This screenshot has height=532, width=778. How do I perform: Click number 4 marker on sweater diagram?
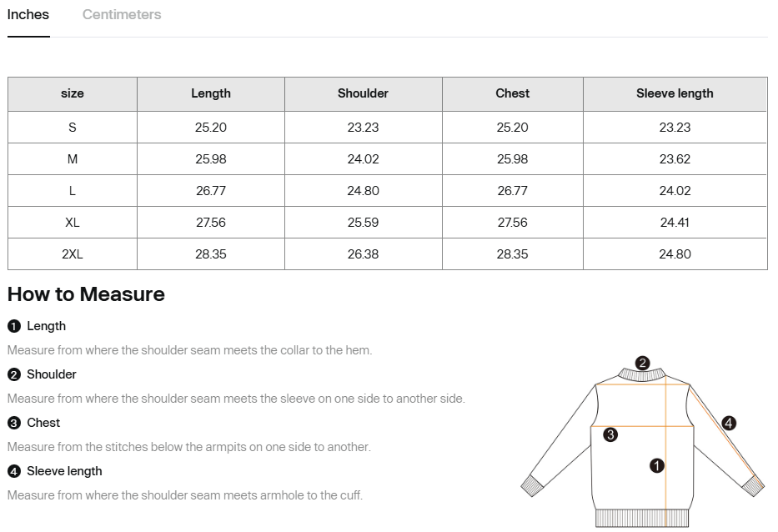coord(729,423)
